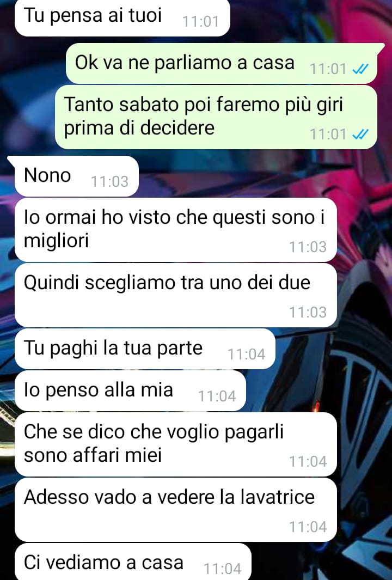The height and width of the screenshot is (580, 392).
Task: Select the 'Che se dico che voglio pagarli' message
Action: point(176,444)
